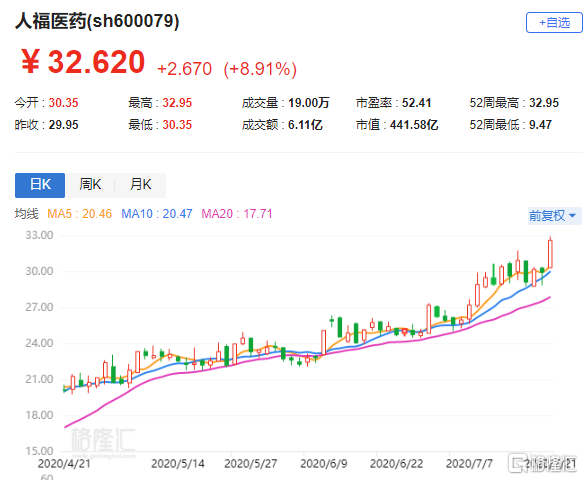Image resolution: width=583 pixels, height=480 pixels.
Task: Click the y-axis label 33.00
Action: 39,235
